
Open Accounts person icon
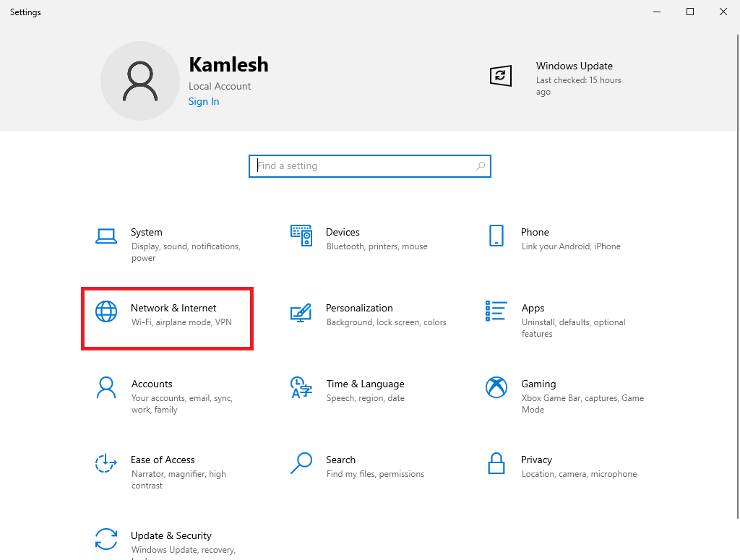pos(106,387)
